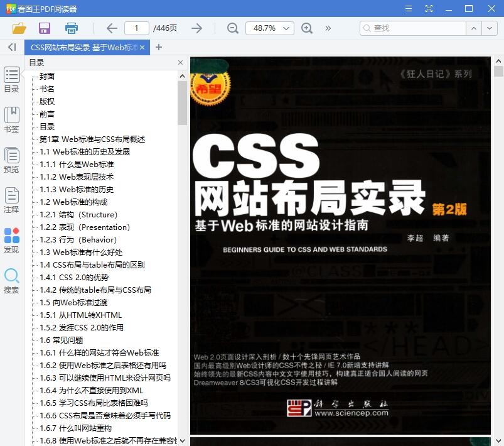Click document view scroll down arrow

coord(498,440)
